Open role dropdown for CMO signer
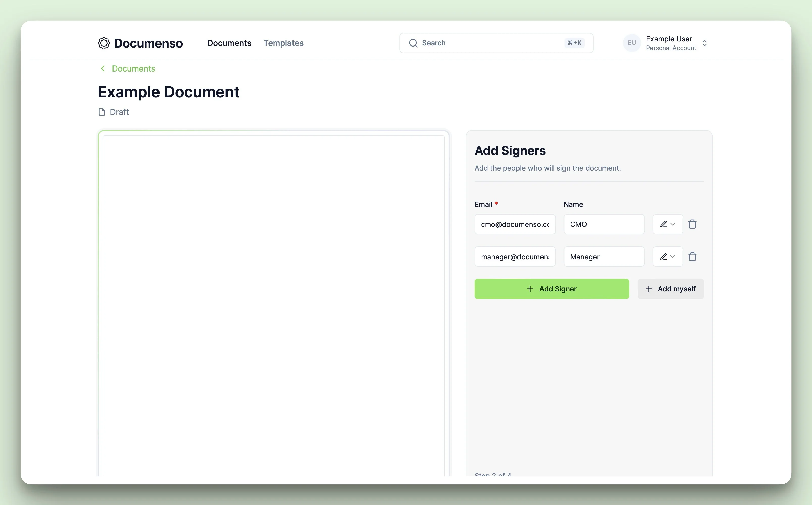Screen dimensions: 812x505 667,224
